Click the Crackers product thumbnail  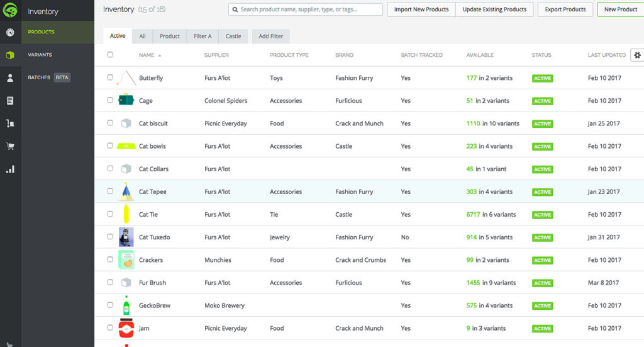coord(126,260)
